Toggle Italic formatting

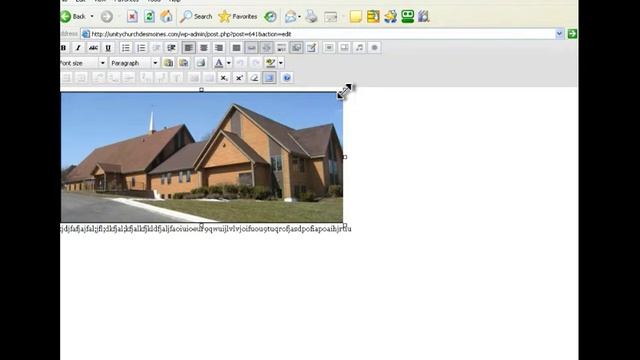tap(78, 48)
